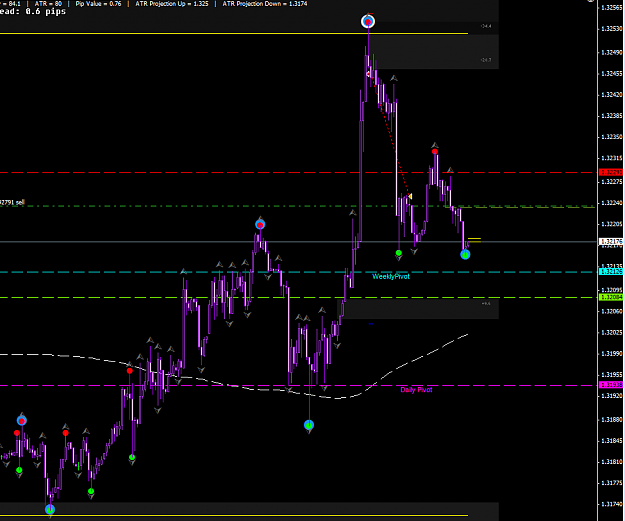Click the short yellow dash marks by the latest candle
Screen dimensions: 625x521
(474, 240)
